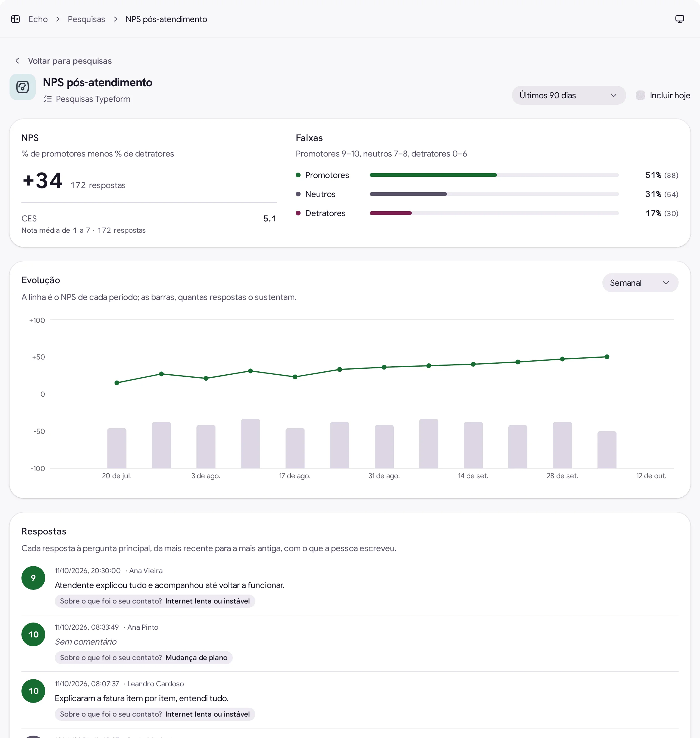
Task: Click the +34 NPS score
Action: click(42, 181)
